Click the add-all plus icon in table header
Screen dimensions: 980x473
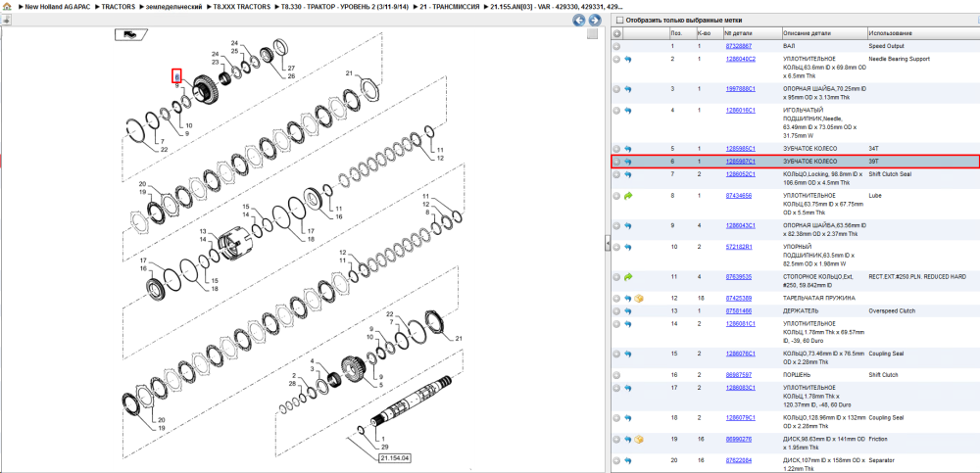click(x=616, y=33)
